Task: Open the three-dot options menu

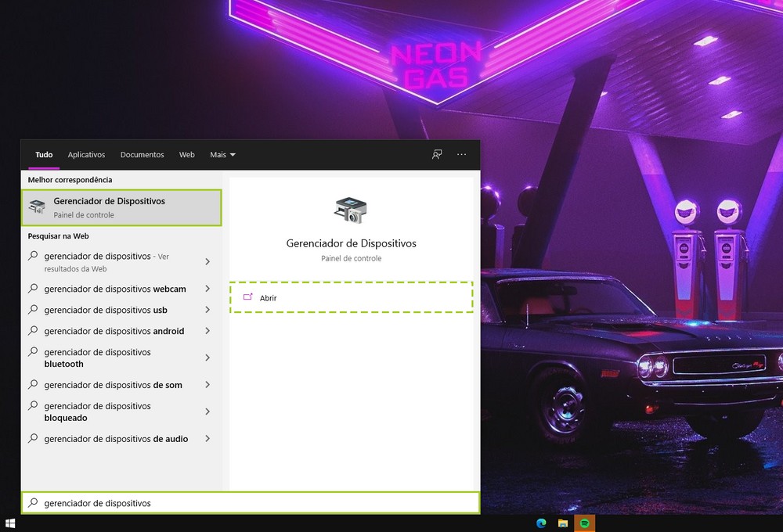Action: (461, 154)
